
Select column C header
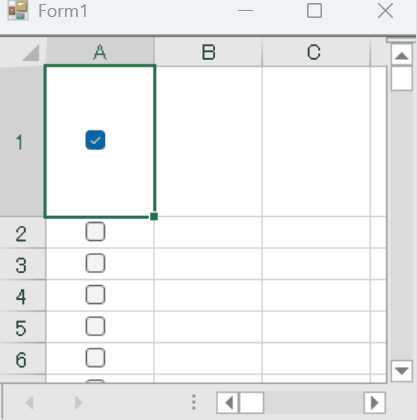[316, 52]
